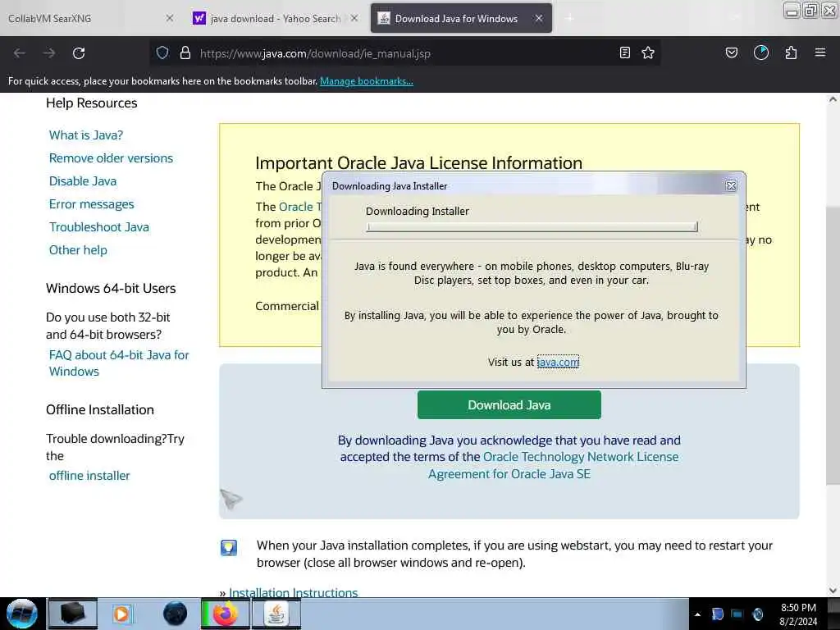This screenshot has width=840, height=630.
Task: Click the action center flag tray icon
Action: tap(718, 614)
